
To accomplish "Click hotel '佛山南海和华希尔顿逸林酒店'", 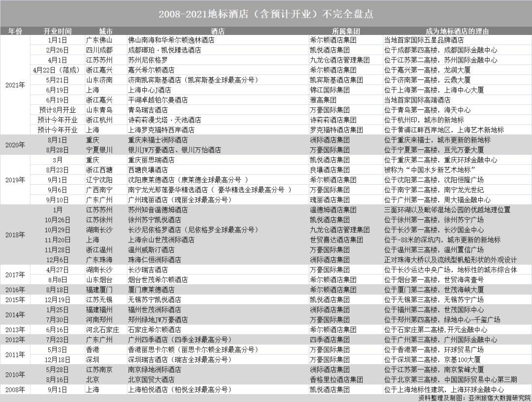I will click(x=171, y=40).
